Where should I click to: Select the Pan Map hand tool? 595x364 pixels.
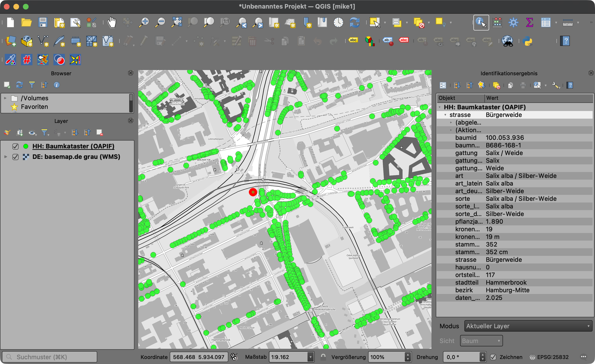[112, 22]
